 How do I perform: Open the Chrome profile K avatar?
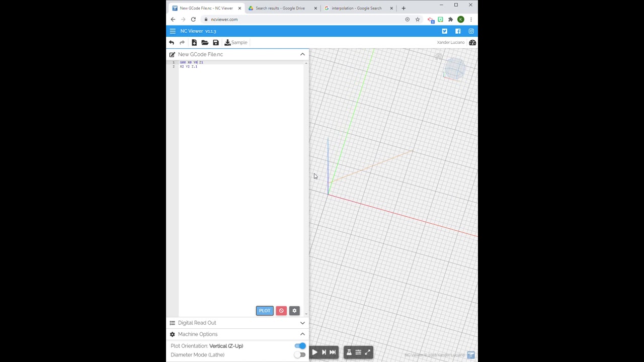[461, 20]
